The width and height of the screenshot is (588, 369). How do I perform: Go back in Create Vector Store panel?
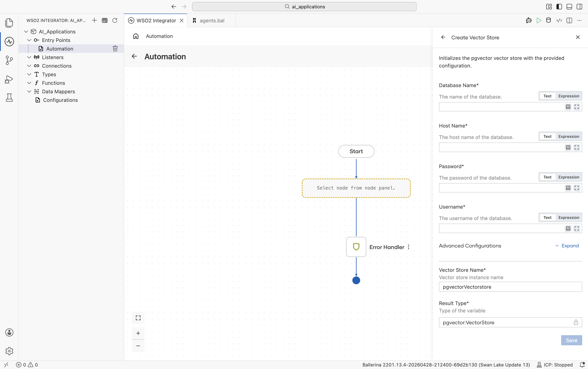[443, 37]
